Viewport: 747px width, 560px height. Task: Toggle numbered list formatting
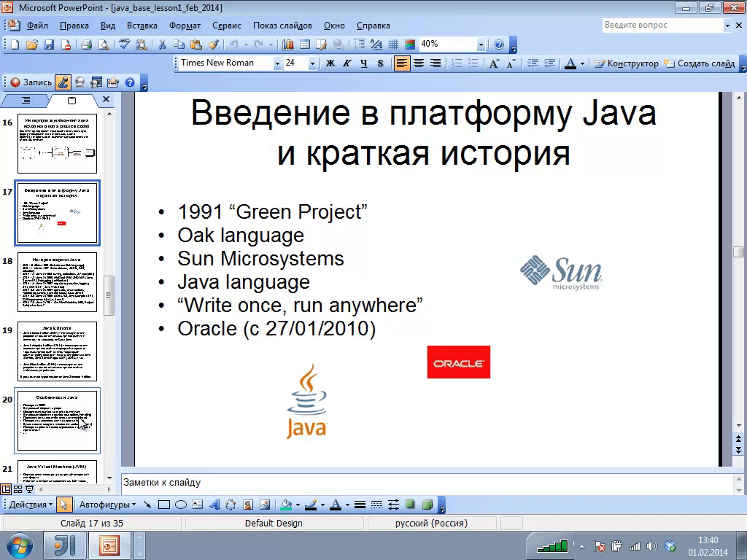pyautogui.click(x=457, y=63)
